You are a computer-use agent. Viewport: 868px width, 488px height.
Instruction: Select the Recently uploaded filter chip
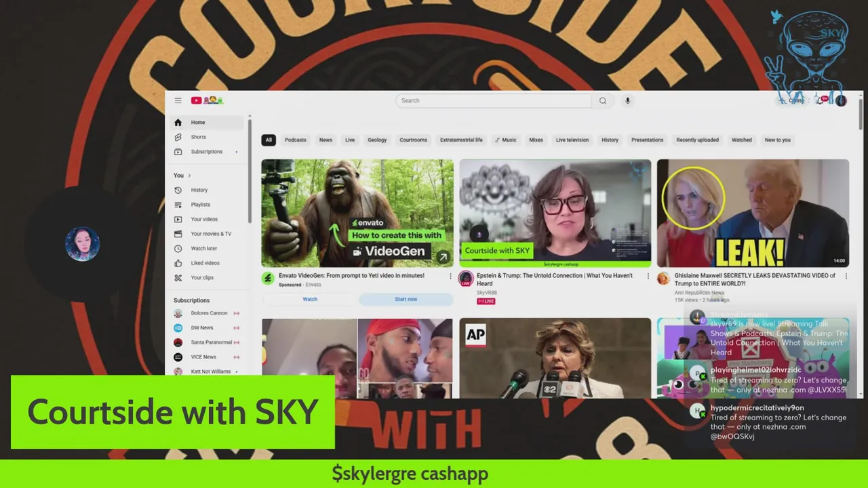[697, 140]
